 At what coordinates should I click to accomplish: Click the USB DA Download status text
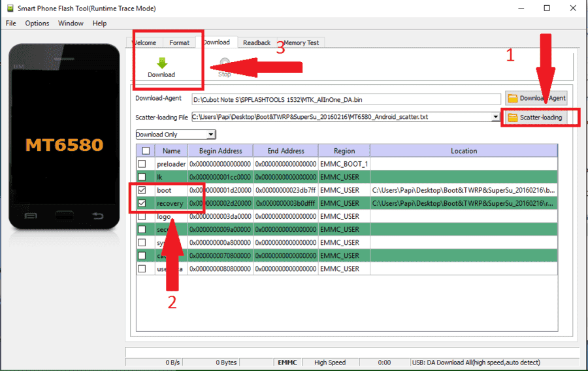[476, 363]
